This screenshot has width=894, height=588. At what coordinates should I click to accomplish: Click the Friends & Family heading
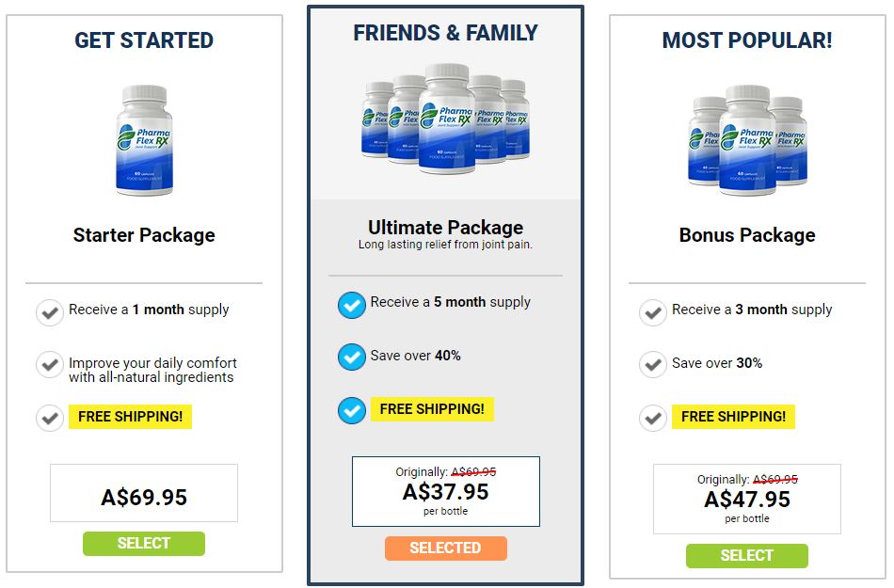click(446, 34)
